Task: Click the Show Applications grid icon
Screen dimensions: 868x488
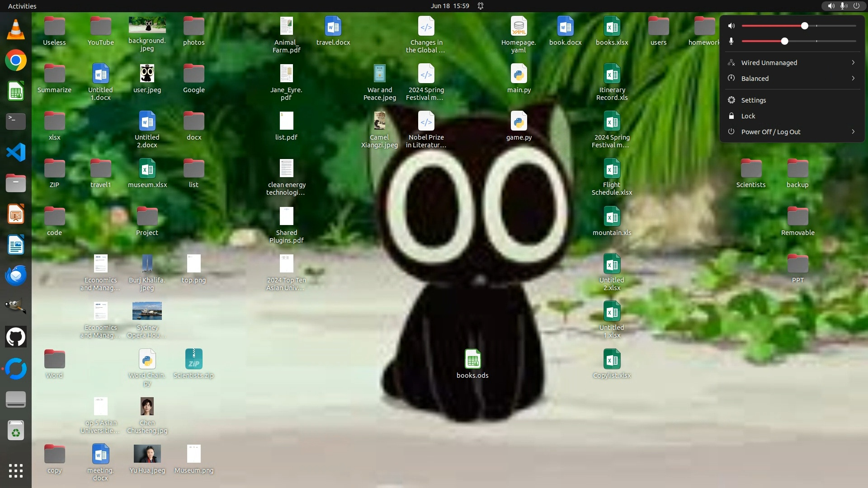Action: tap(15, 471)
